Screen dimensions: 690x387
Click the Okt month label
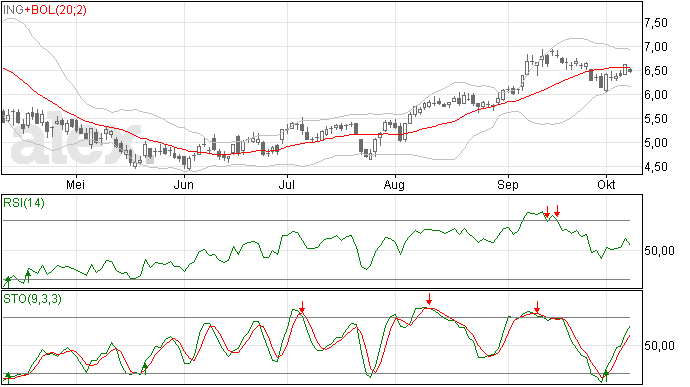(606, 184)
